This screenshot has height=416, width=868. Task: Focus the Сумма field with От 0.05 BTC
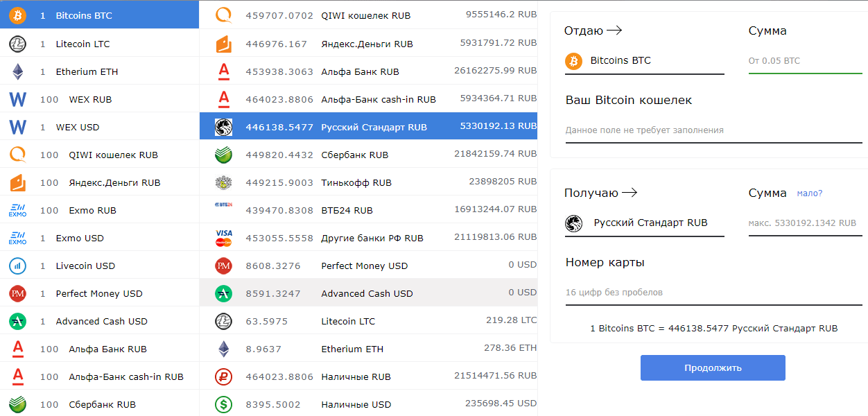pos(806,61)
